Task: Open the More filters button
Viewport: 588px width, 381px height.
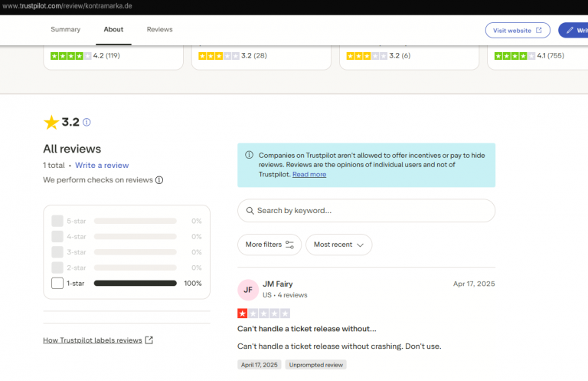Action: [269, 245]
